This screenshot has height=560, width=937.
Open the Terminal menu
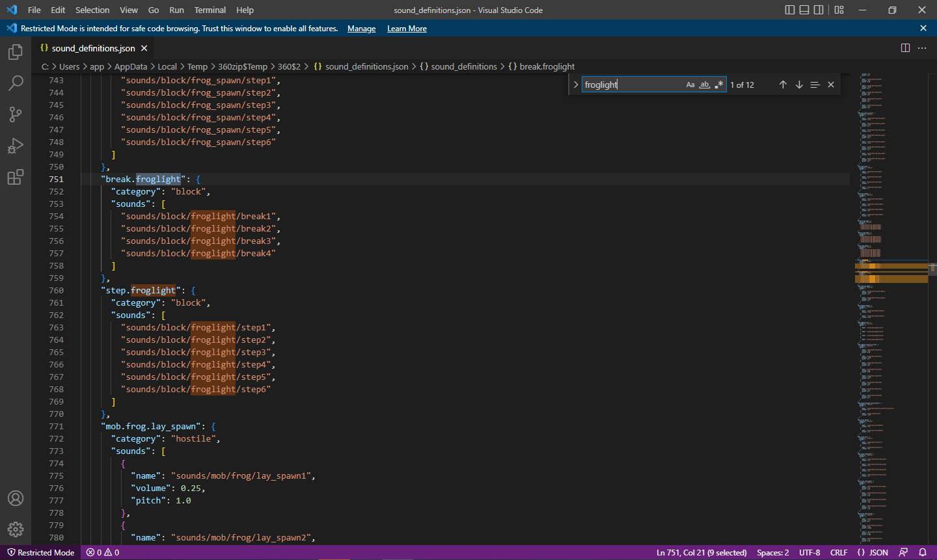tap(210, 10)
